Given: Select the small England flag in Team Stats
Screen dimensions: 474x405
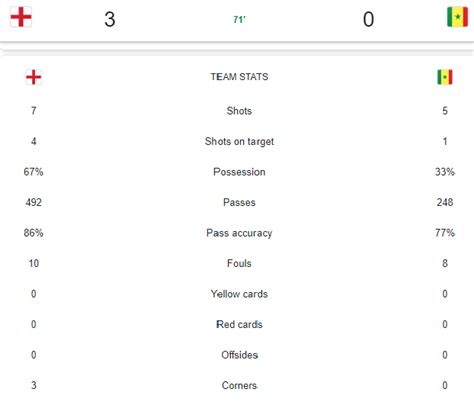Looking at the screenshot, I should coord(34,77).
